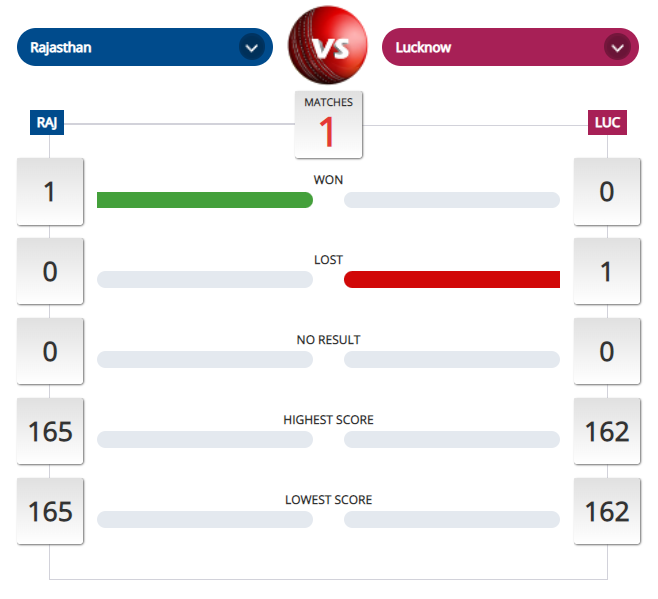Click the red Lucknow lost bar

pos(452,279)
